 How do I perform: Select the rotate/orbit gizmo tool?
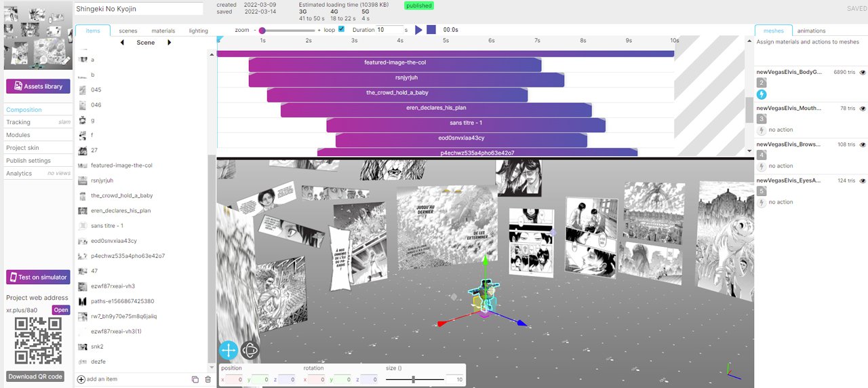point(250,350)
